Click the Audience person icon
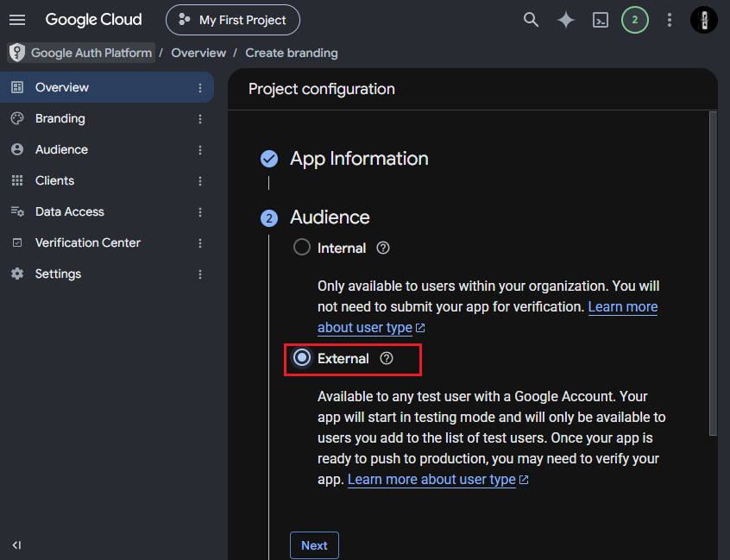 (x=17, y=149)
